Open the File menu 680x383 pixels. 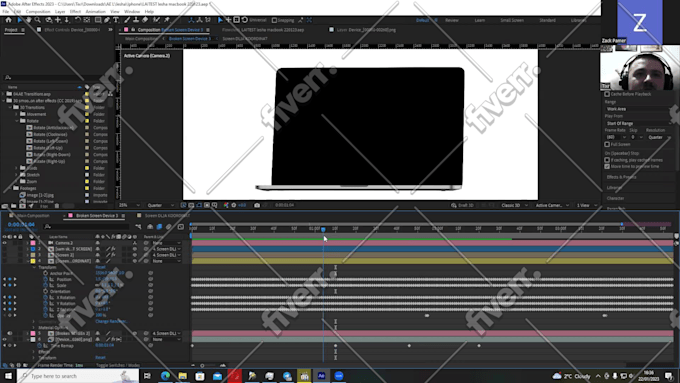6,12
